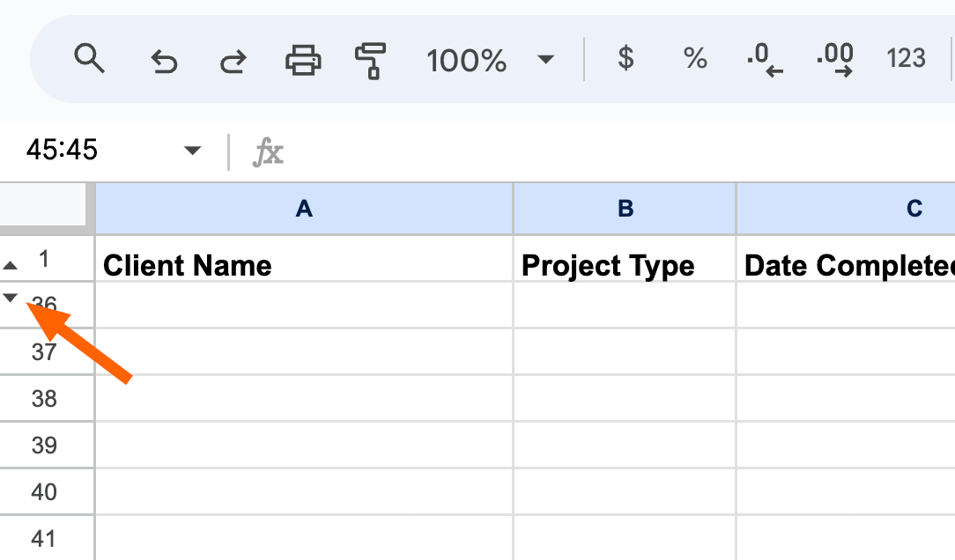Print the spreadsheet
This screenshot has height=560, width=955.
pyautogui.click(x=303, y=60)
